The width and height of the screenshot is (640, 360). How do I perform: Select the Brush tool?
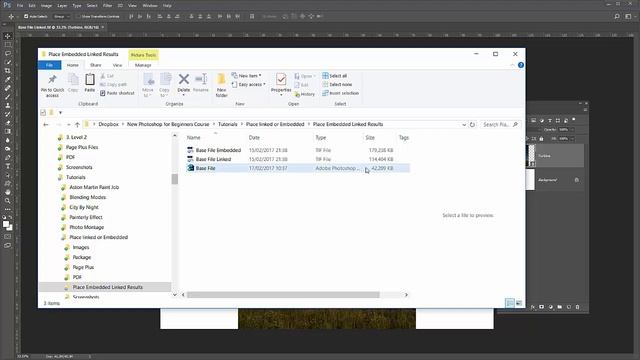point(7,97)
